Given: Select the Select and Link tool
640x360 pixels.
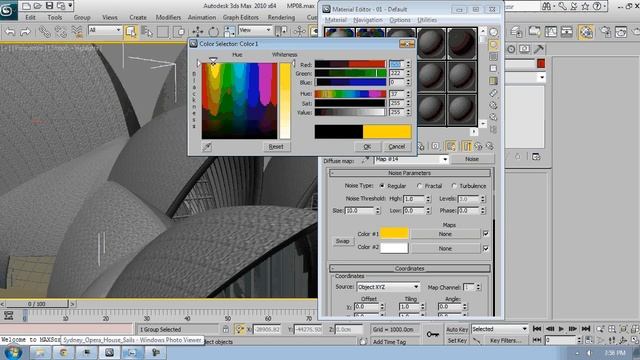Looking at the screenshot, I should [44, 31].
